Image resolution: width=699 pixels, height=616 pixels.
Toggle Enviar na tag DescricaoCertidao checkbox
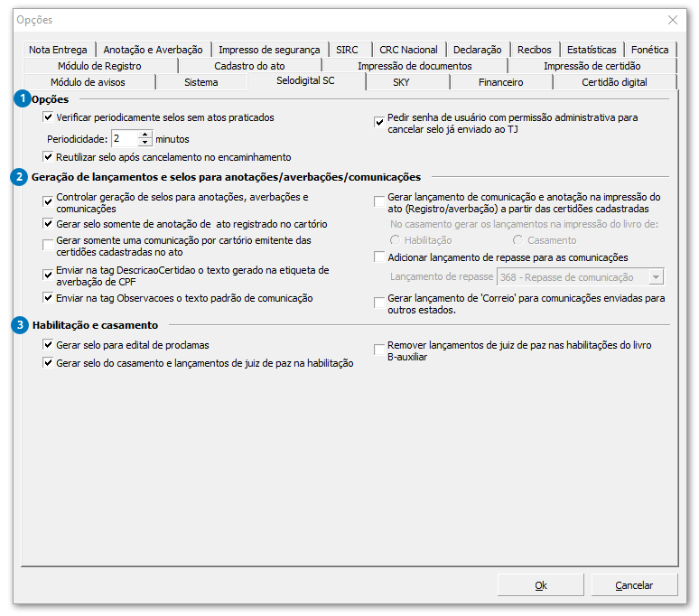(x=48, y=275)
